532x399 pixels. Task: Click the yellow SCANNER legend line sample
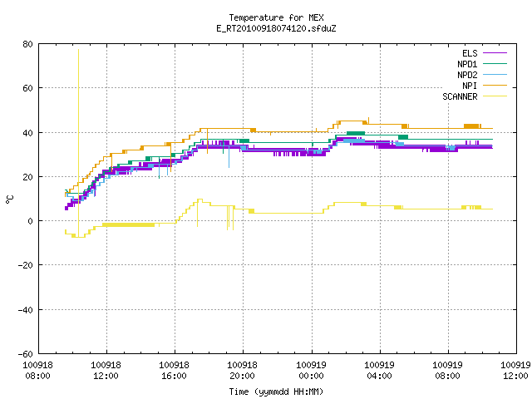[495, 96]
